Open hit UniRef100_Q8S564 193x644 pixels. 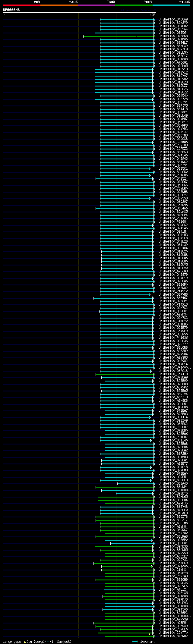click(173, 33)
